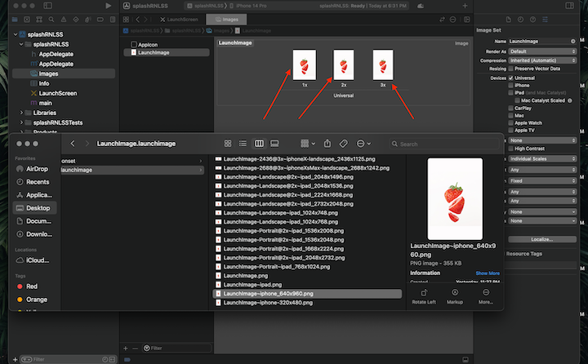Open the Render As dropdown
The image size is (588, 364).
(542, 50)
